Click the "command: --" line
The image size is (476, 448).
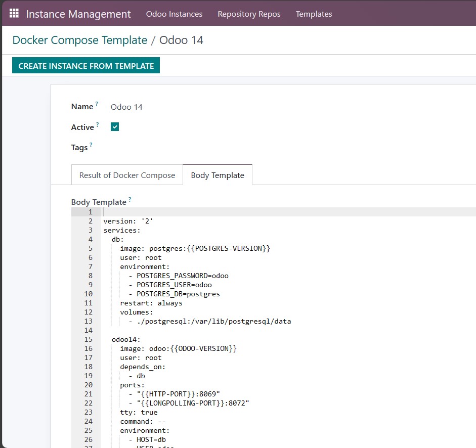143,421
